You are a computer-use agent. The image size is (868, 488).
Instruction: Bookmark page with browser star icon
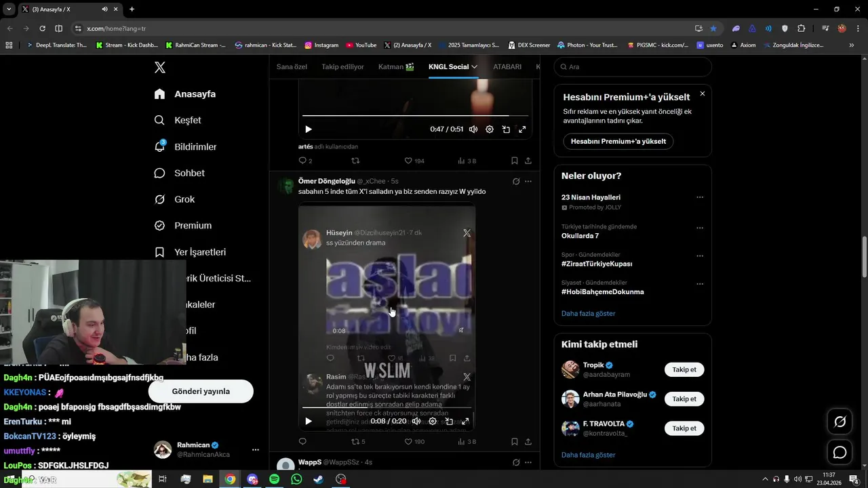(713, 28)
